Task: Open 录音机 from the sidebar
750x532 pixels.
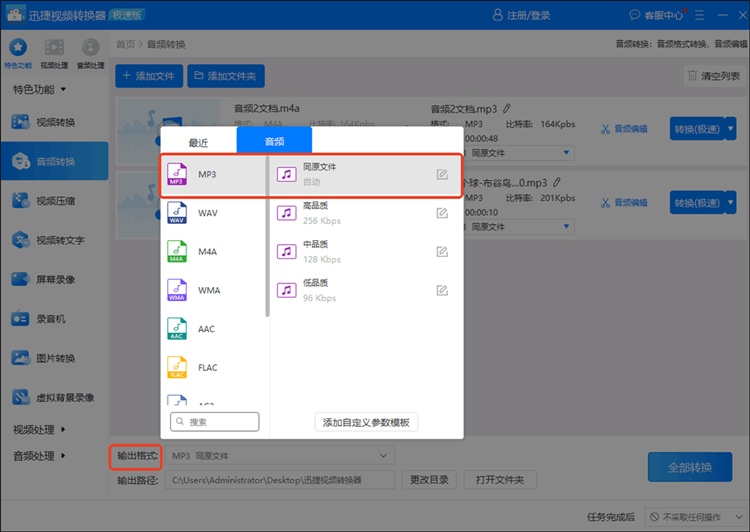Action: 55,318
